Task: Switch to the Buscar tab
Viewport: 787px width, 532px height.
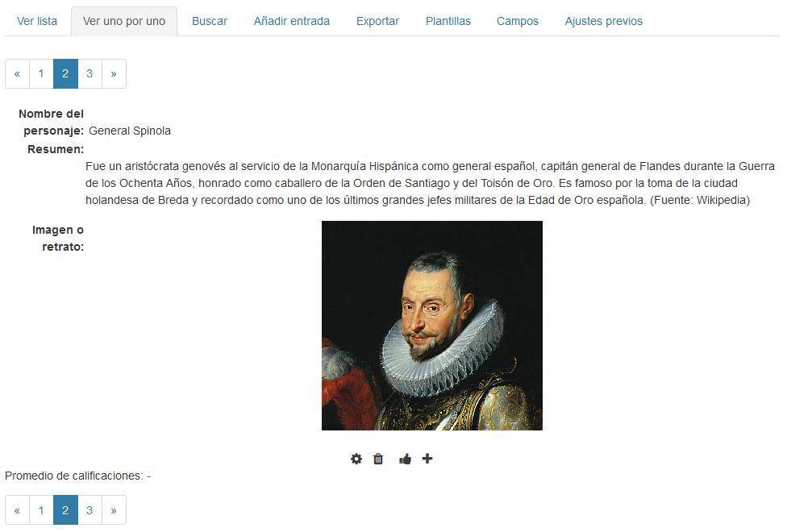Action: click(x=210, y=21)
